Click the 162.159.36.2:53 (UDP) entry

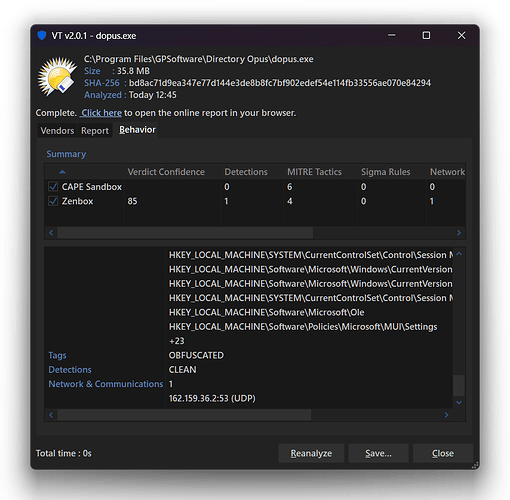click(x=212, y=398)
